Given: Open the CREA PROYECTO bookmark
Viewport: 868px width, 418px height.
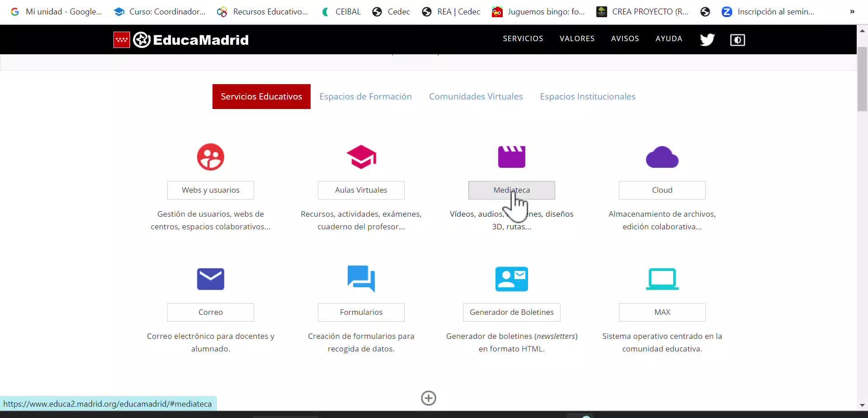Looking at the screenshot, I should [x=642, y=12].
